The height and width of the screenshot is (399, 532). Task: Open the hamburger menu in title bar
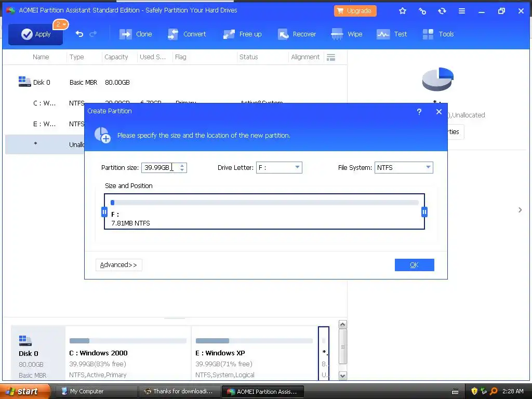click(x=462, y=11)
